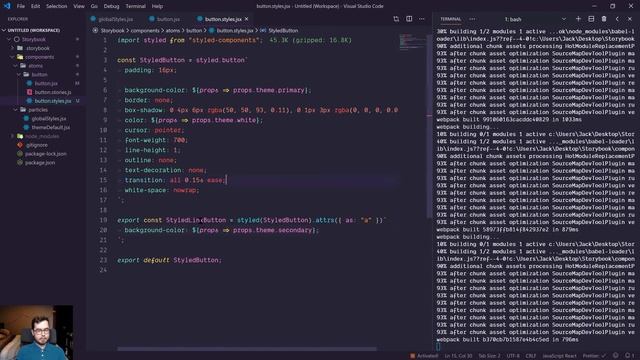Open the Selection menu

tap(56, 6)
